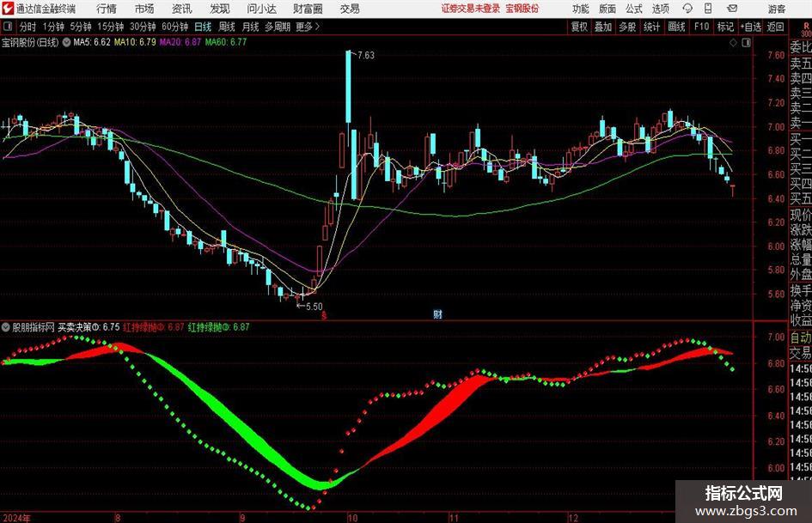Add stock via +自选 button
812x523 pixels.
click(751, 27)
